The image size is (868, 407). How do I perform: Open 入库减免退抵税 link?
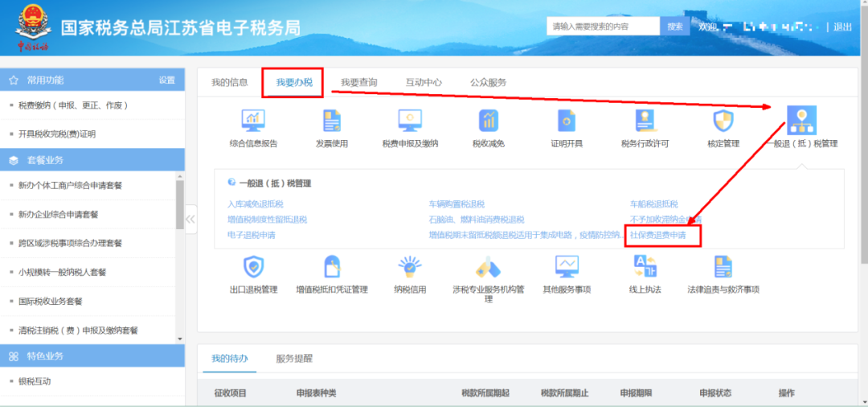[x=256, y=204]
